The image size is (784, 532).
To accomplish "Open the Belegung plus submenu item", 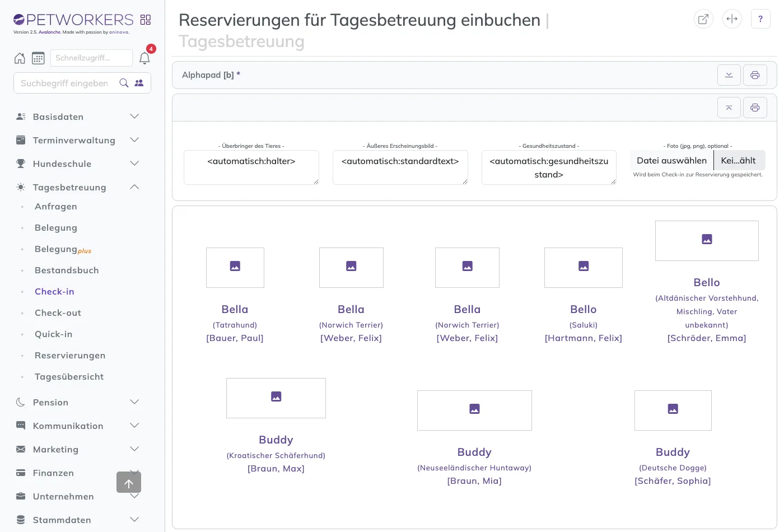I will point(63,249).
